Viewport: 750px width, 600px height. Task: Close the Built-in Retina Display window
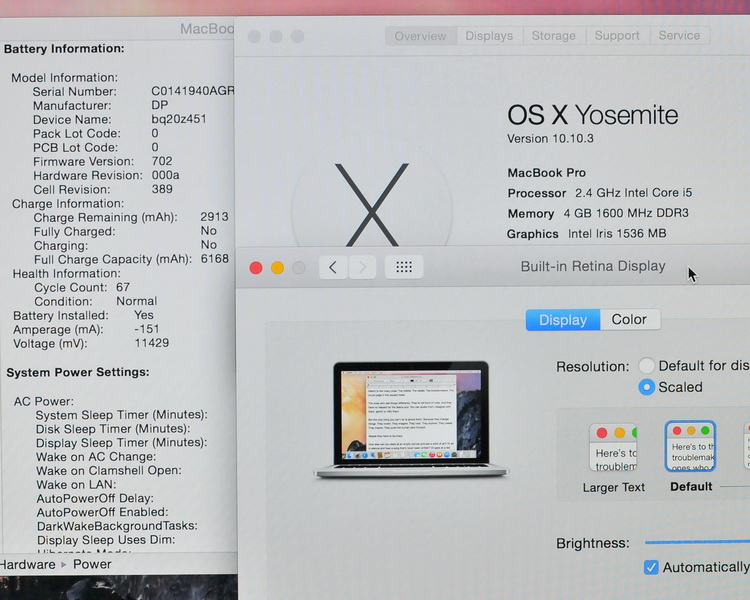coord(256,268)
